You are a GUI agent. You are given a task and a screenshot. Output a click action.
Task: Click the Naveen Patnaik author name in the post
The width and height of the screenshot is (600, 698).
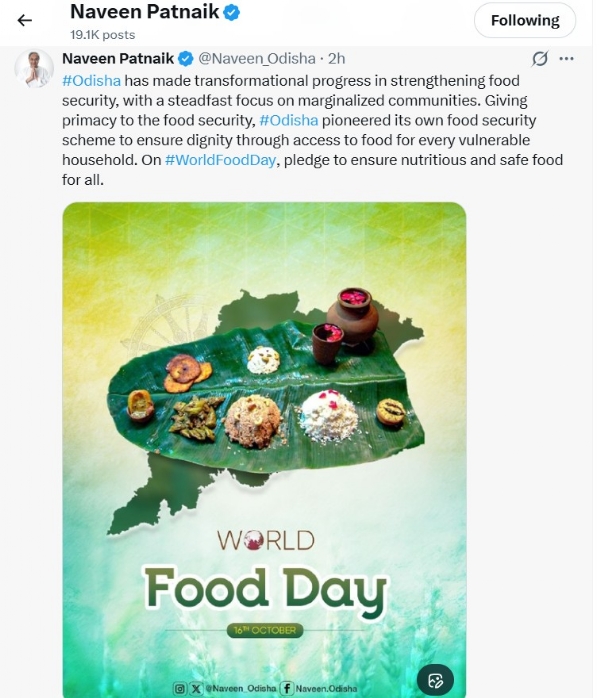(x=118, y=58)
